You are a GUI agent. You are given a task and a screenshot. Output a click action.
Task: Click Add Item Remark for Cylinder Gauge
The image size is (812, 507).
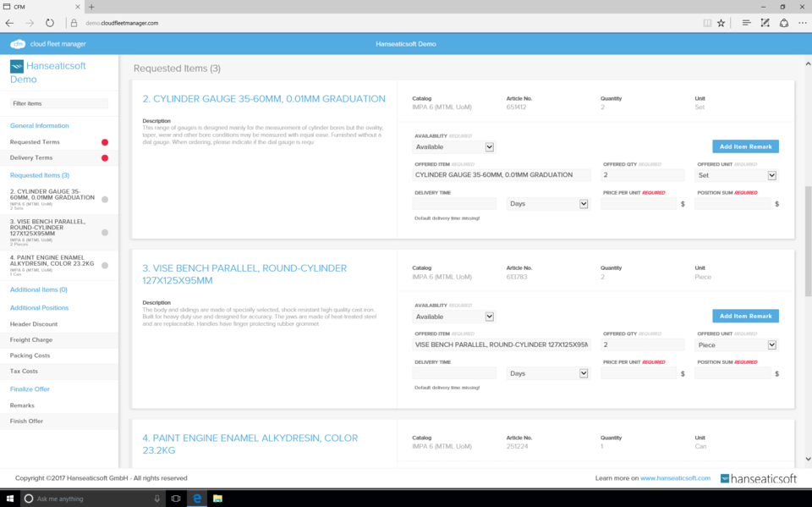pos(745,146)
